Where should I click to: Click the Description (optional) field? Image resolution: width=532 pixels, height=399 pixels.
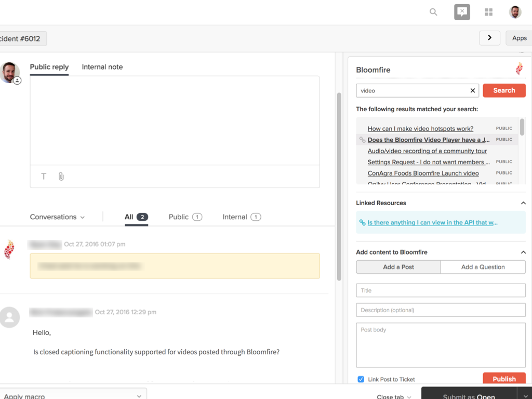(441, 310)
